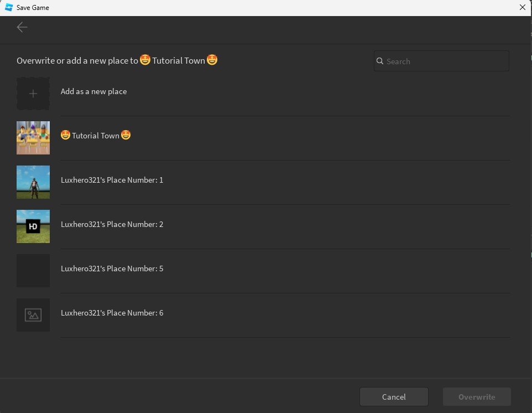532x413 pixels.
Task: Close the Save Game dialog
Action: coord(523,7)
